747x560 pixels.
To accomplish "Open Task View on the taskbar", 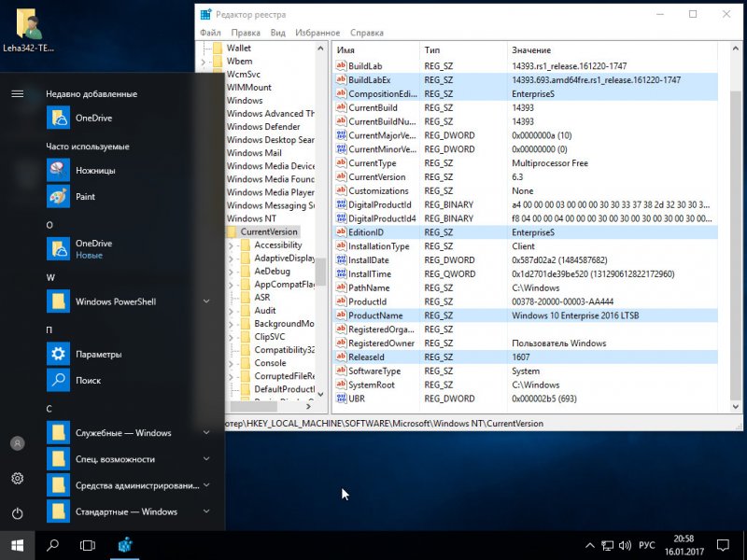I will 88,545.
